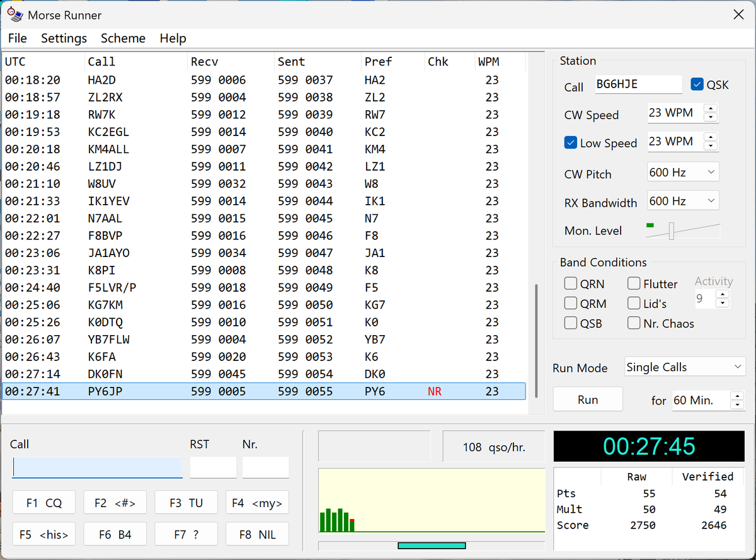
Task: Click the F3 TU button
Action: (x=186, y=503)
